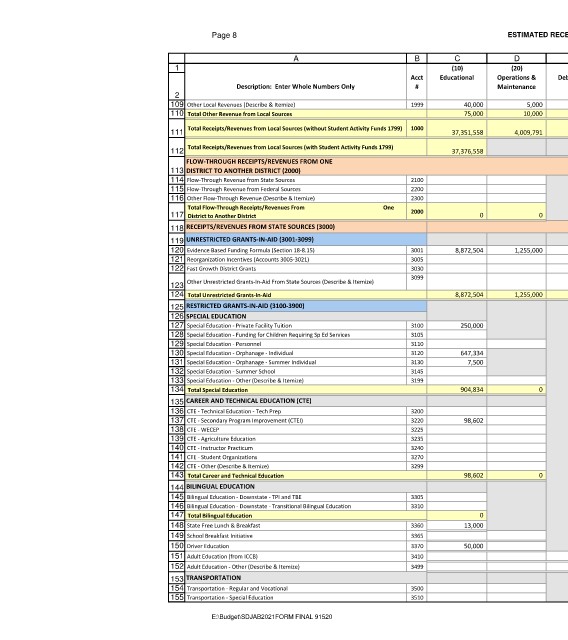The height and width of the screenshot is (640, 568).
Task: Click 'Total Unrestricted Grants-In-Aid' label
Action: click(x=229, y=295)
